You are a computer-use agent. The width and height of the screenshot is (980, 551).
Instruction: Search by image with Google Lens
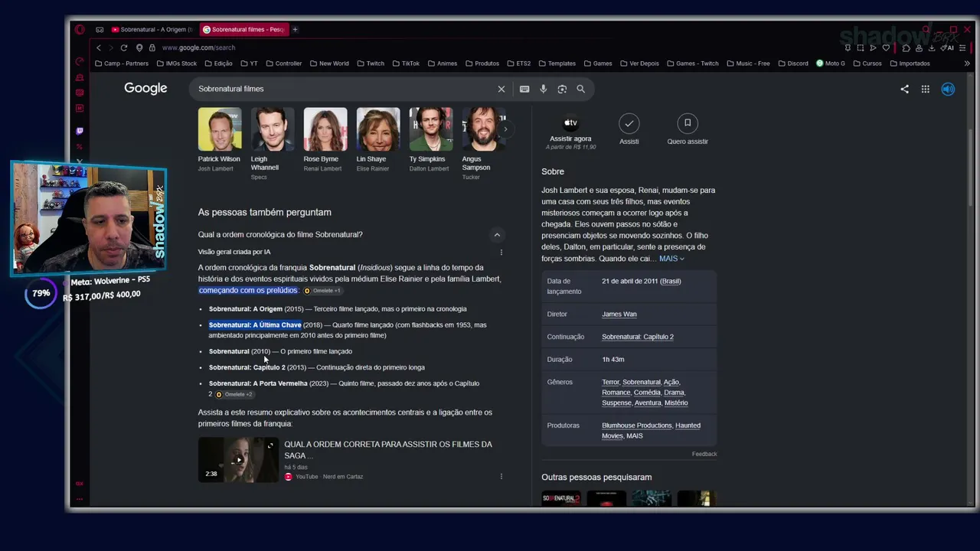click(x=562, y=89)
